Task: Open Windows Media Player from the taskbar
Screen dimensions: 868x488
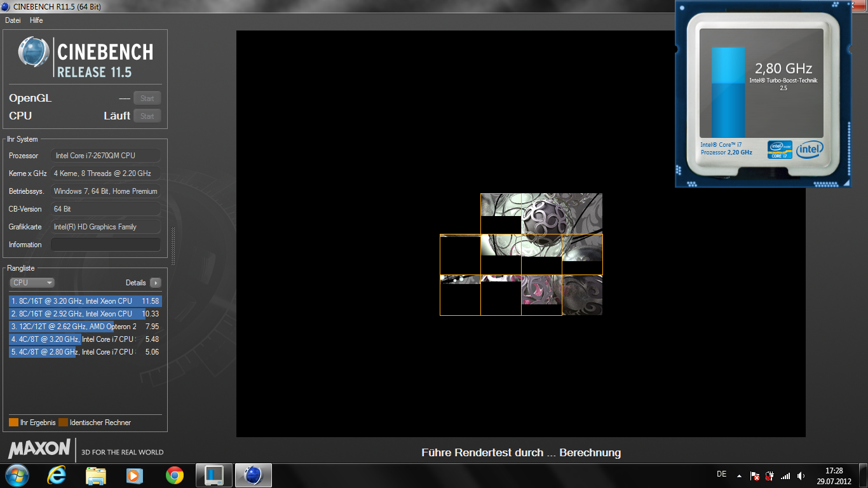Action: point(134,475)
